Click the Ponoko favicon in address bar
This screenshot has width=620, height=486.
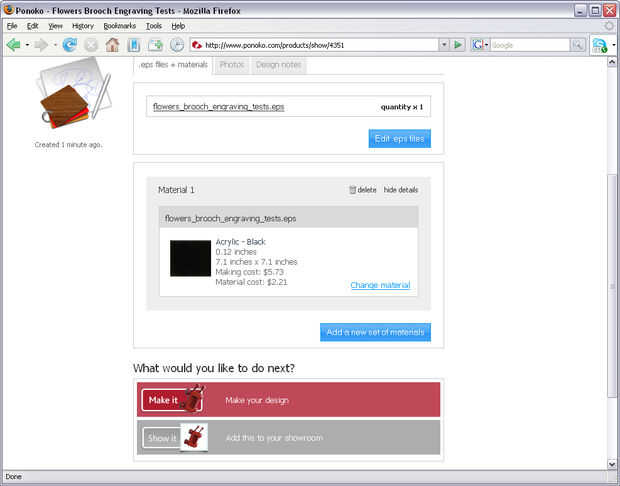point(197,45)
